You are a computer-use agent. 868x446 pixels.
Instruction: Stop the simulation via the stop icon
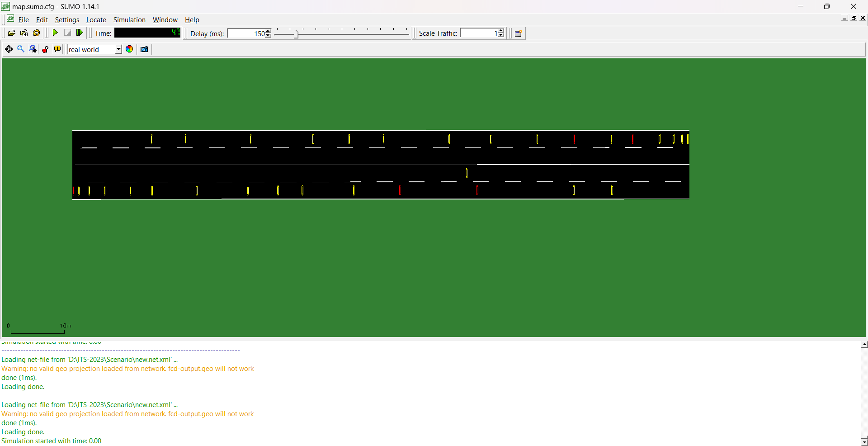[x=67, y=33]
